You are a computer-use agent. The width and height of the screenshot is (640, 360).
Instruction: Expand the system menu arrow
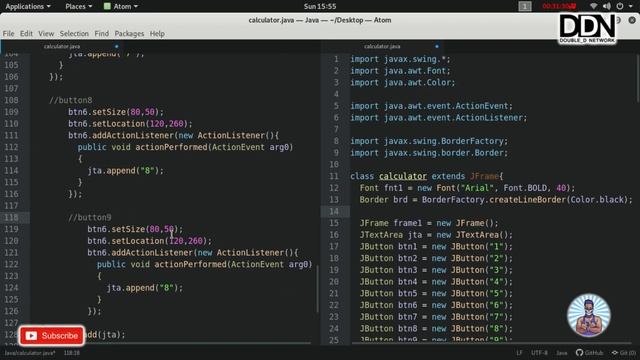[630, 6]
